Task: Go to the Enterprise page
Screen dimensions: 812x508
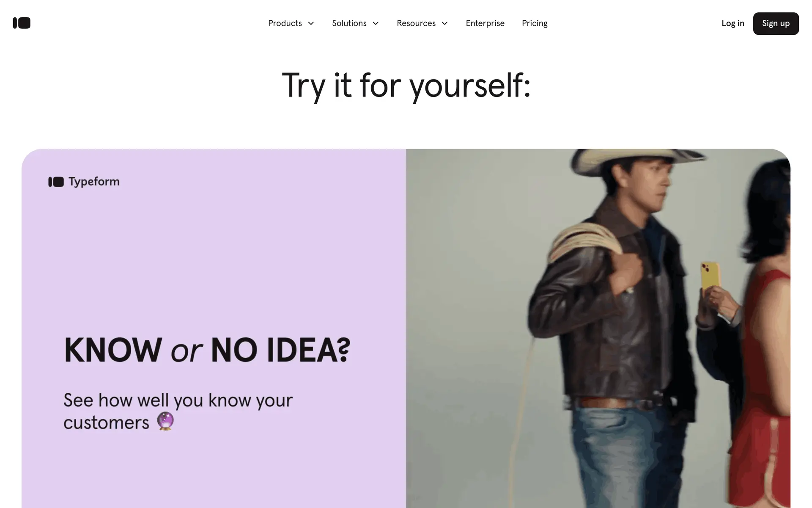Action: coord(485,23)
